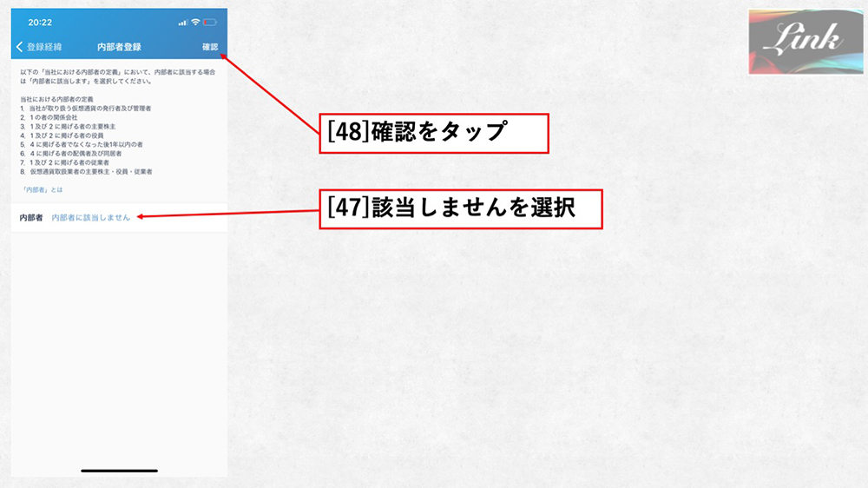The width and height of the screenshot is (868, 488).
Task: Tap the 内部者登録 page title
Action: 119,47
